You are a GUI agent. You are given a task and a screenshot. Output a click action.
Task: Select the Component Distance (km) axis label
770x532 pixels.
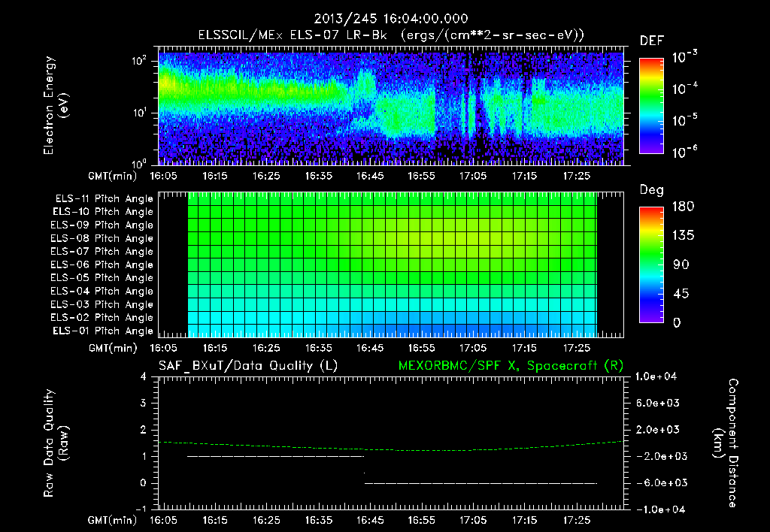click(726, 443)
